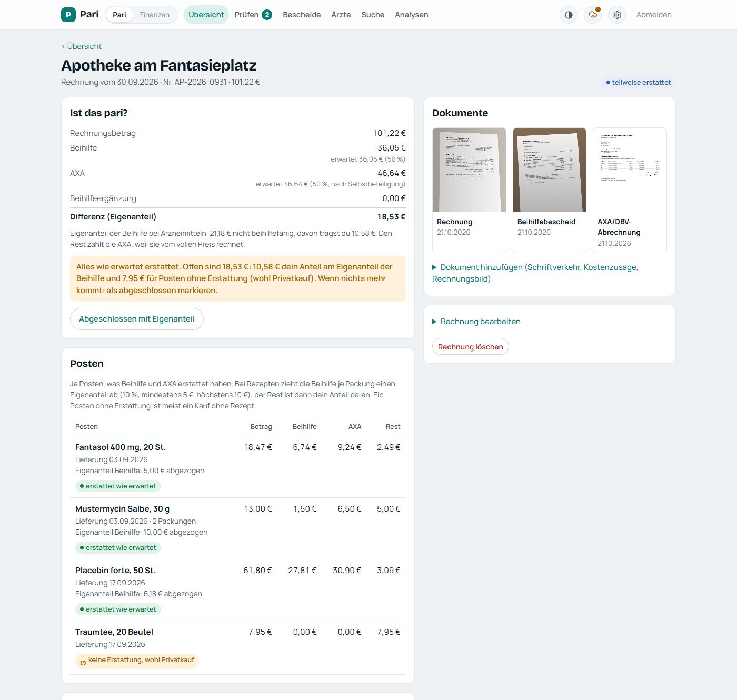
Task: Open settings via the gear icon
Action: click(x=617, y=15)
